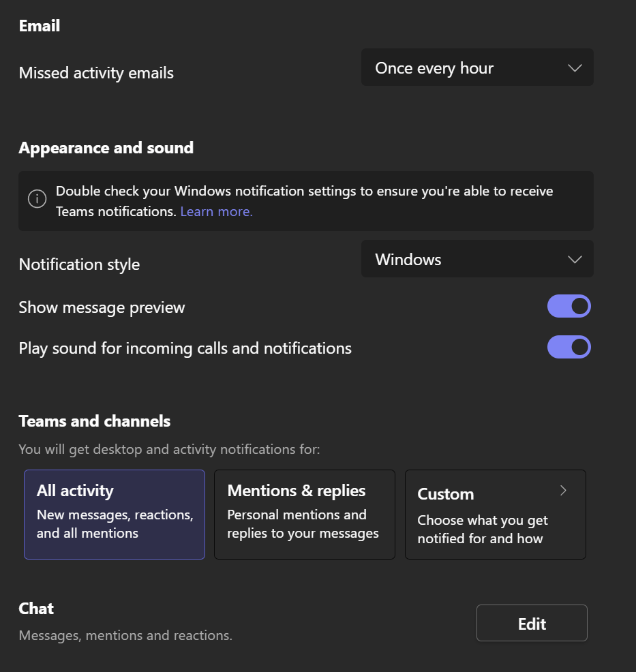The height and width of the screenshot is (672, 636).
Task: Click the info icon in notification banner
Action: tap(37, 199)
